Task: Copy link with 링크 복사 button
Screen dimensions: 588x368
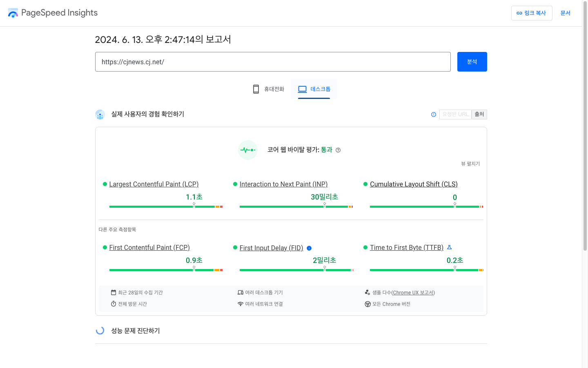Action: [x=531, y=13]
